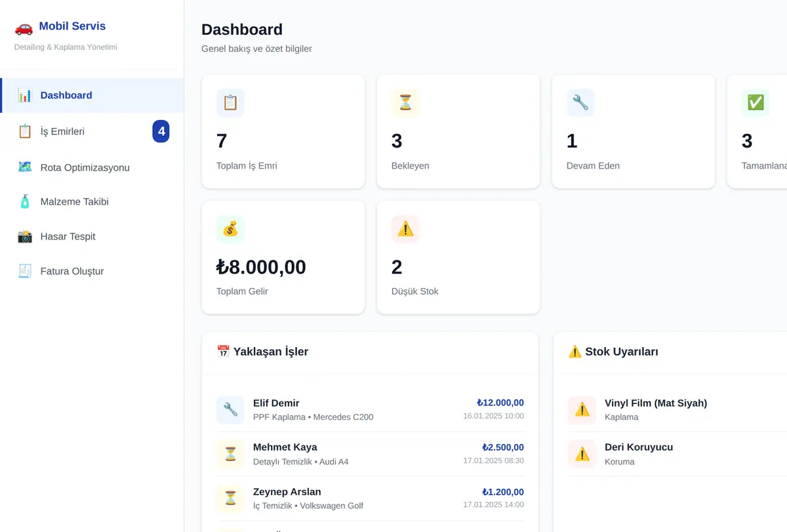
Task: Click the ₺12.000,00 price for Elif Demir
Action: (500, 403)
